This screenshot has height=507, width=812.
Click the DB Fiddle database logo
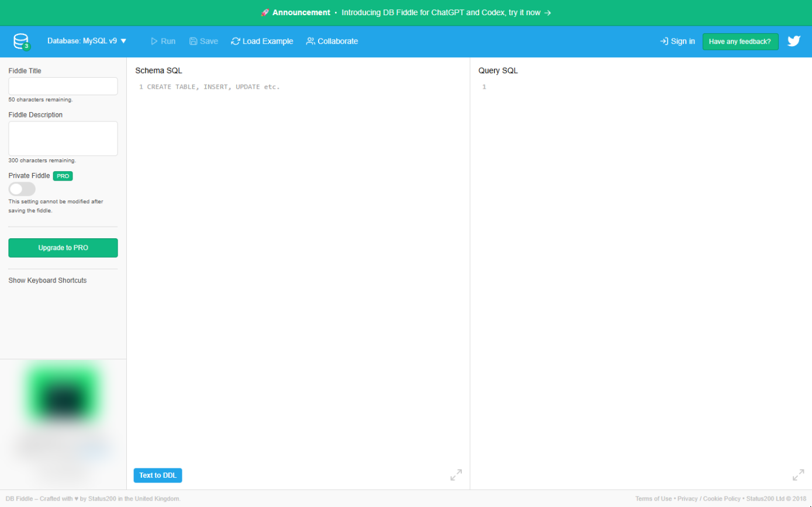22,41
